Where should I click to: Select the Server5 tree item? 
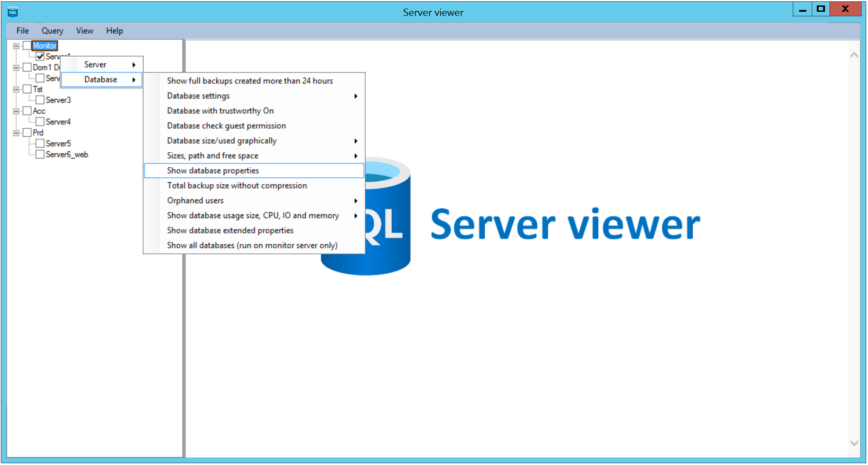pyautogui.click(x=58, y=144)
